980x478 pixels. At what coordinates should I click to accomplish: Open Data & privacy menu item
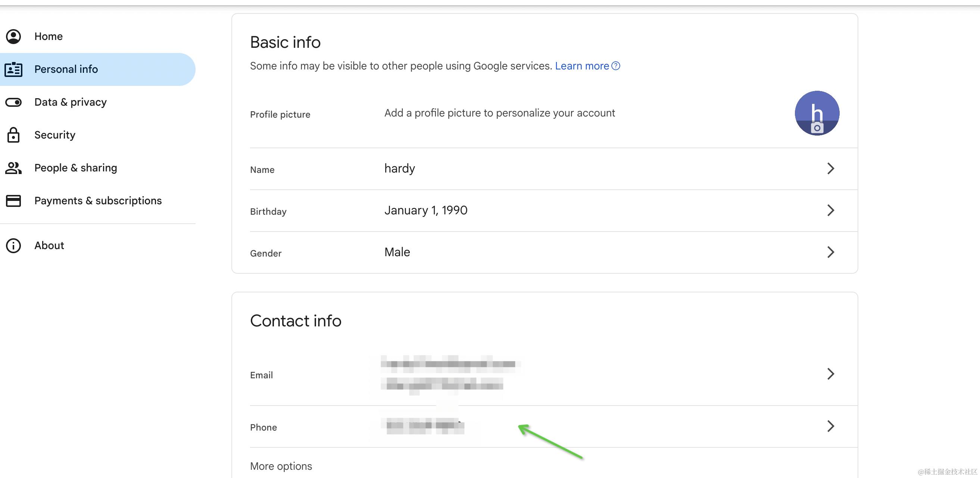coord(71,102)
